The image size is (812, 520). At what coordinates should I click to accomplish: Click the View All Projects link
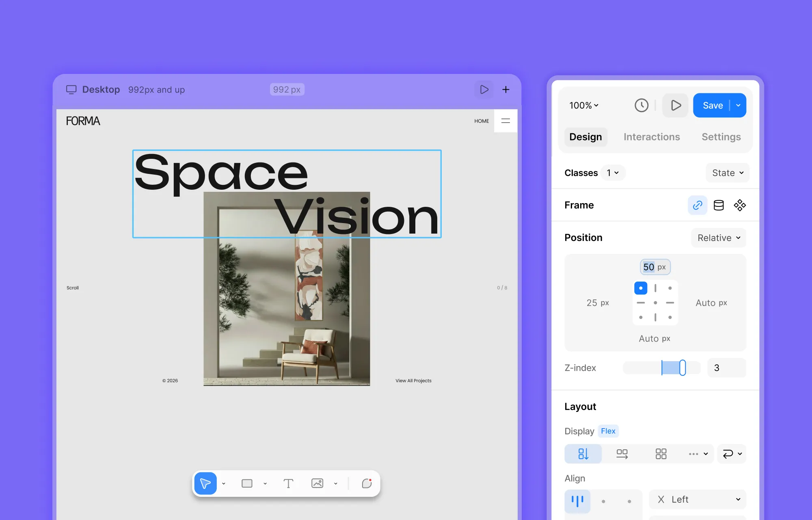(413, 381)
